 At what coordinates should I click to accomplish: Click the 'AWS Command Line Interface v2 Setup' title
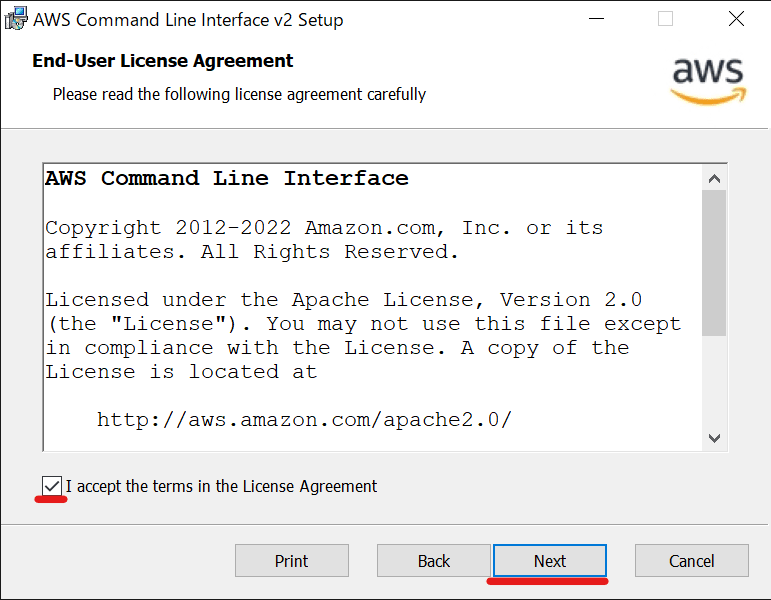[x=188, y=20]
